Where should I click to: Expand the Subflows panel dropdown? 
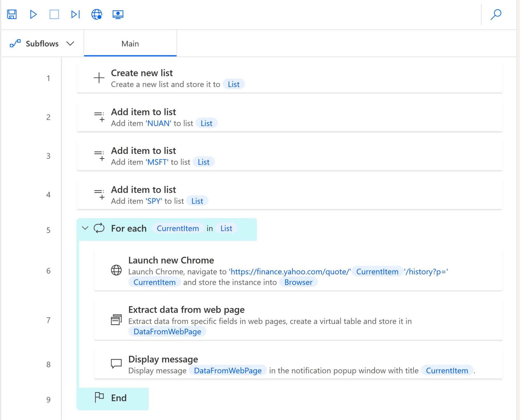71,43
